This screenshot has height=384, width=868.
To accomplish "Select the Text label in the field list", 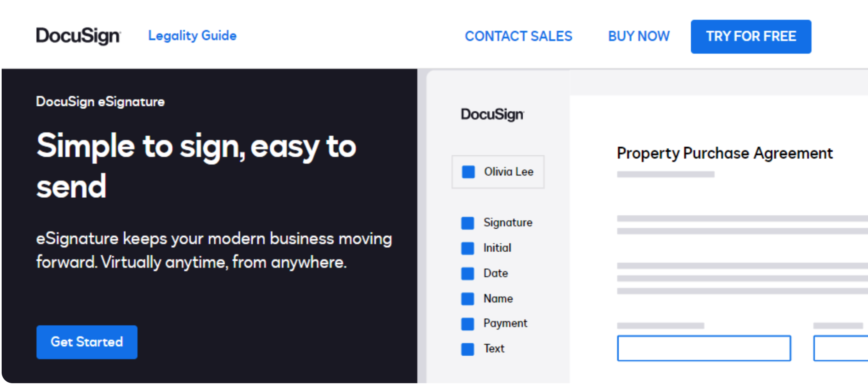I will pos(494,349).
